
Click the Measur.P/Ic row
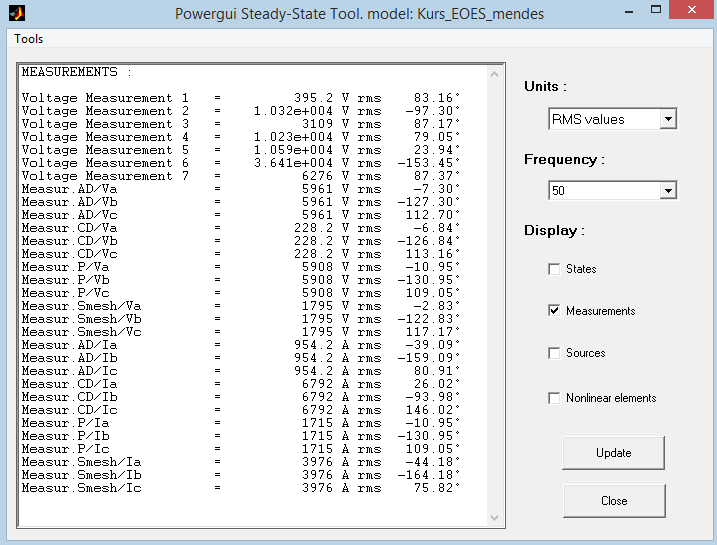click(241, 449)
